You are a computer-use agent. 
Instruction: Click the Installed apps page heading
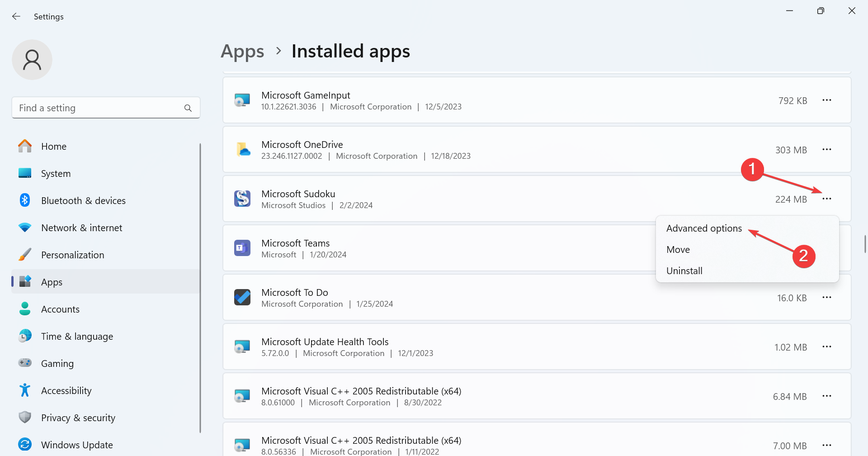coord(351,51)
